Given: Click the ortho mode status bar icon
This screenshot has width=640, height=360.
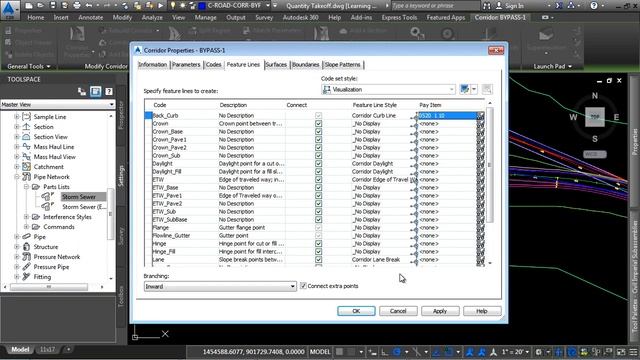Looking at the screenshot, I should (x=384, y=351).
